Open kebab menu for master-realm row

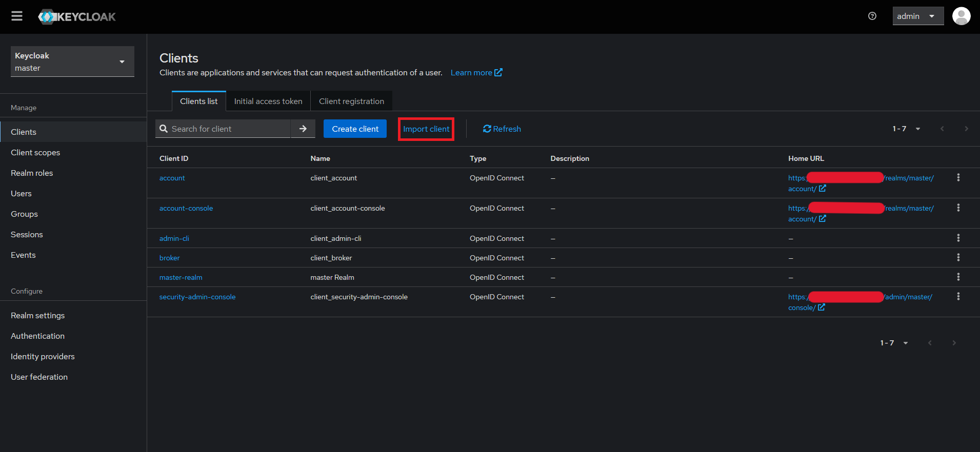pos(958,277)
